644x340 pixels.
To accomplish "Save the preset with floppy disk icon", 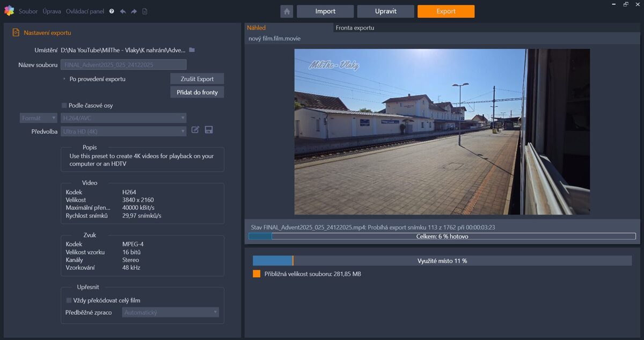I will coord(209,130).
